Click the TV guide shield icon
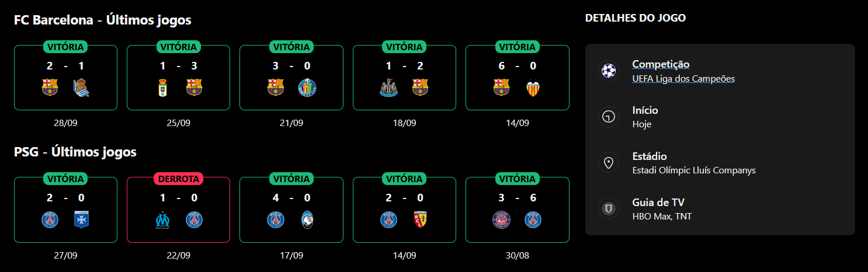Viewport: 868px width, 272px height. pos(609,208)
